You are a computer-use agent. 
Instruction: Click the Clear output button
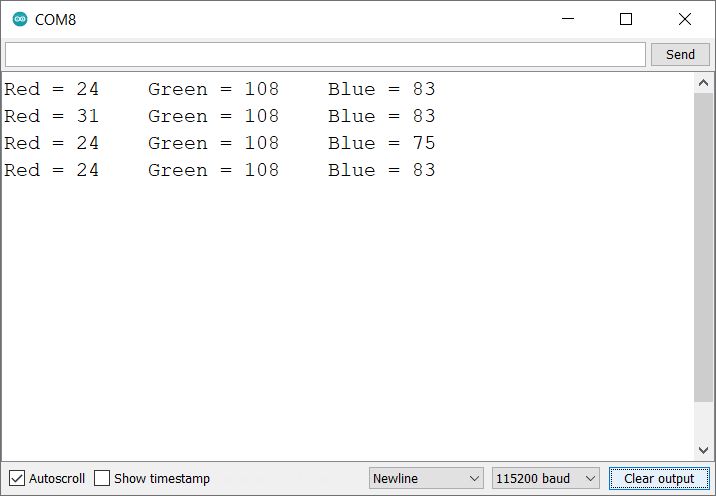(658, 478)
